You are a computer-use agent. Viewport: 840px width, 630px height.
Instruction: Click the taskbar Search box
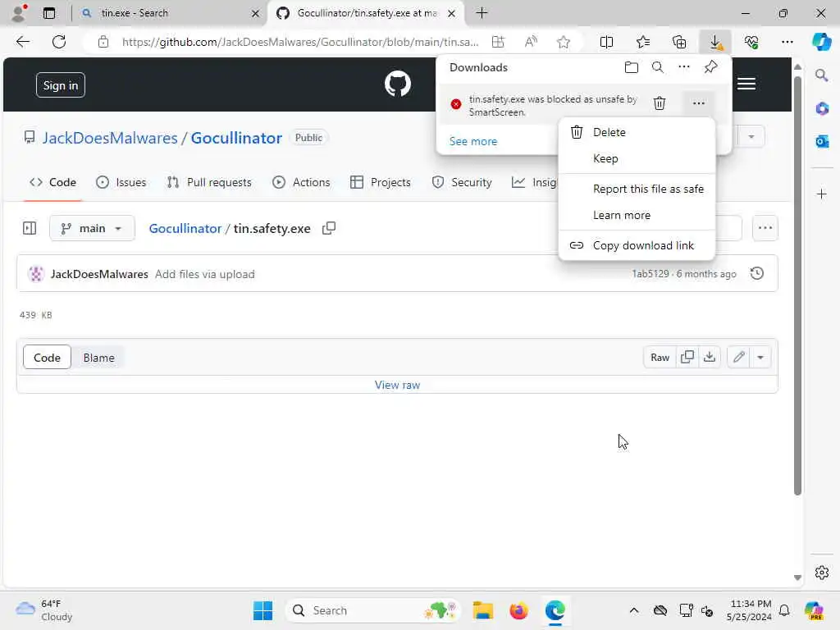click(x=373, y=610)
